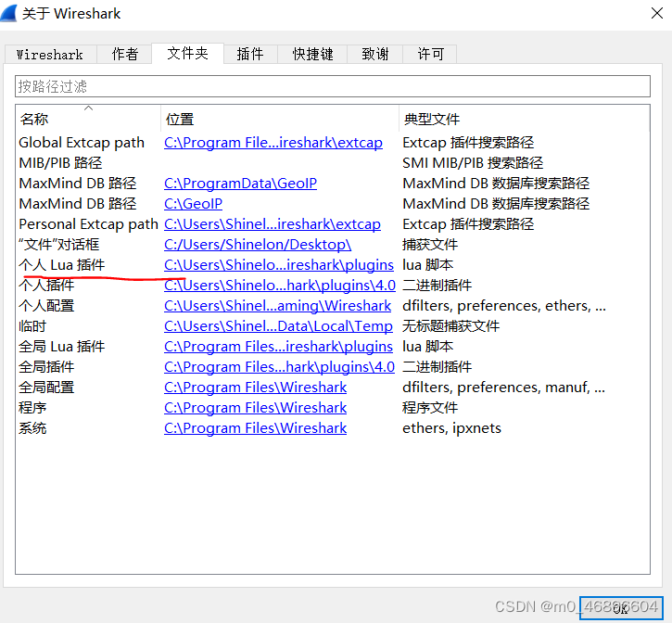Click the ethers, ipxnets cell
Image resolution: width=672 pixels, height=623 pixels.
(451, 428)
